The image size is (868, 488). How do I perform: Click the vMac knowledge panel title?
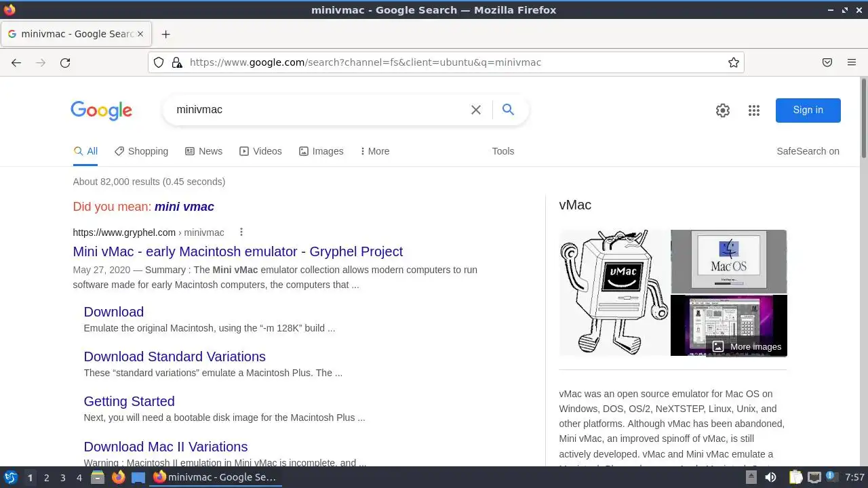tap(575, 205)
